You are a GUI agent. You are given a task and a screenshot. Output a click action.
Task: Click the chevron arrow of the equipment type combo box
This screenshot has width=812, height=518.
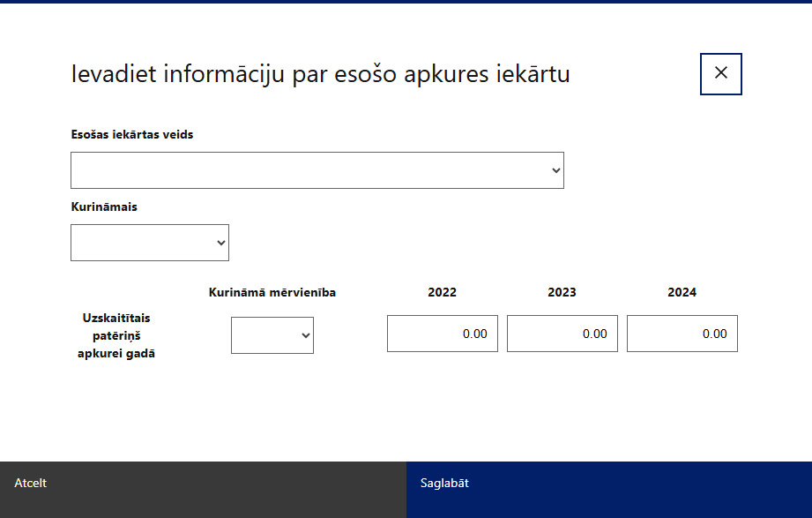tap(555, 170)
